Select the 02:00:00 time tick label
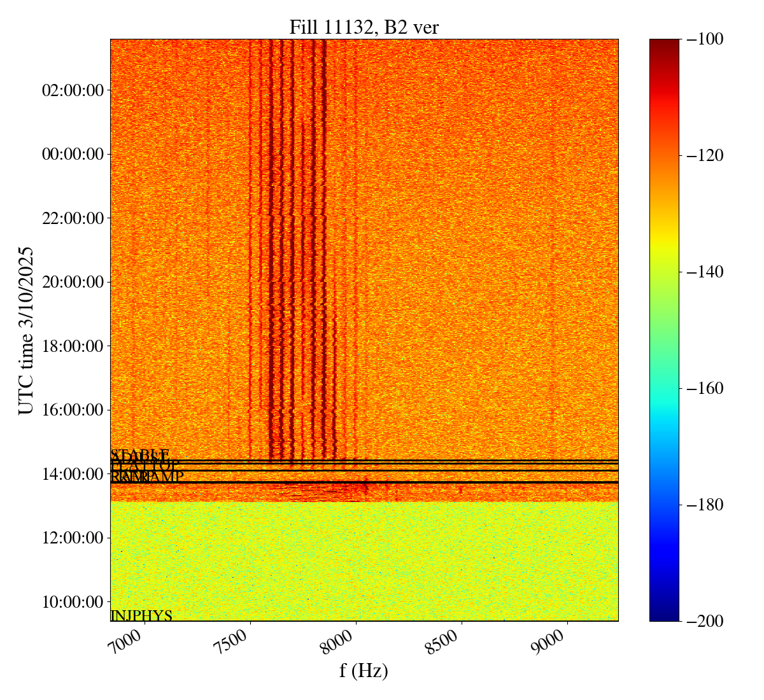 (73, 90)
